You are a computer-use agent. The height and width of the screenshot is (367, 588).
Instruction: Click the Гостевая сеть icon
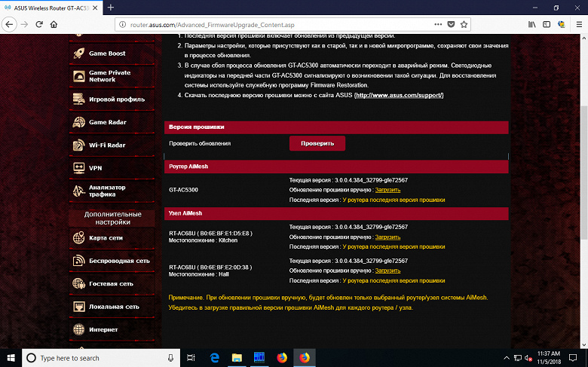pyautogui.click(x=78, y=284)
